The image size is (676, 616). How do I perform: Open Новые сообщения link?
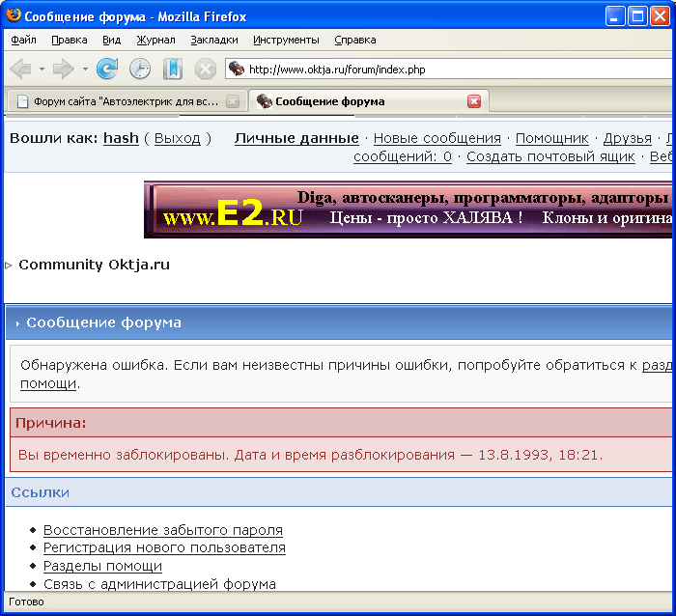(437, 138)
